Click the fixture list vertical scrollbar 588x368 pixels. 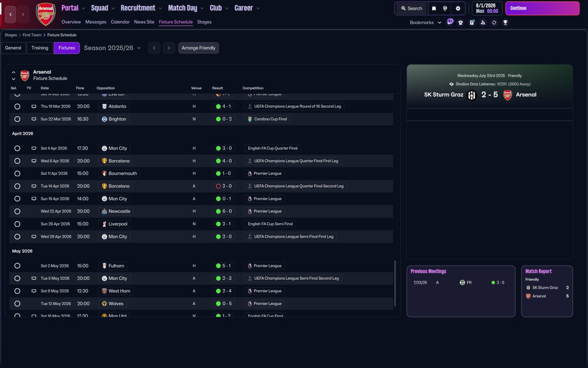tap(395, 283)
